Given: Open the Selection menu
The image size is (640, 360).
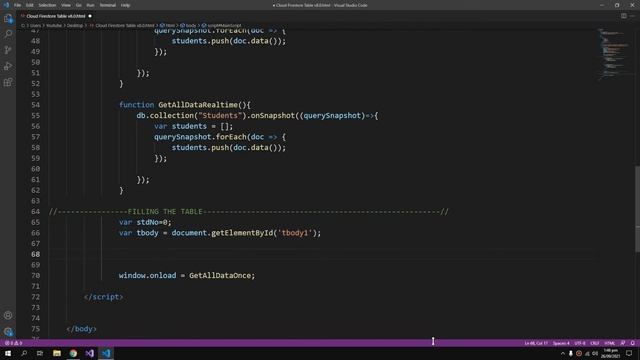Looking at the screenshot, I should 47,5.
